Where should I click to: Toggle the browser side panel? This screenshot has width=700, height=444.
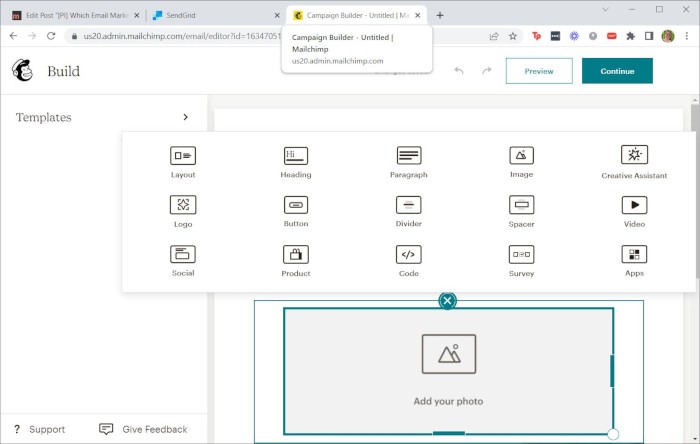(649, 36)
